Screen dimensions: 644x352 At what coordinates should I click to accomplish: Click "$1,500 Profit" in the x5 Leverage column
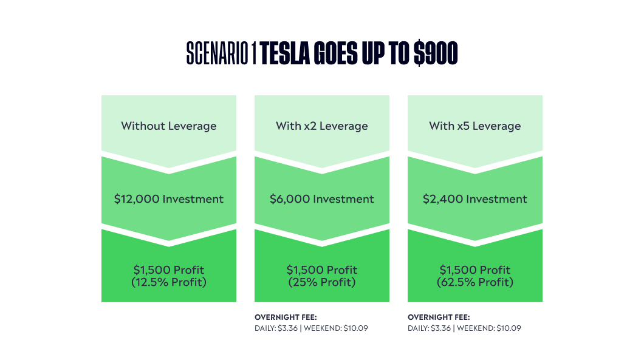[475, 269]
